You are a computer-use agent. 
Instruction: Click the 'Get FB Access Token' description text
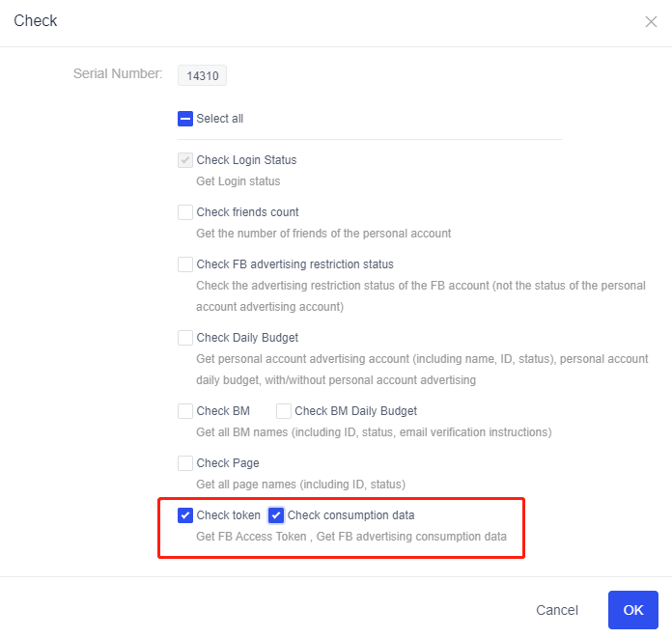point(251,536)
